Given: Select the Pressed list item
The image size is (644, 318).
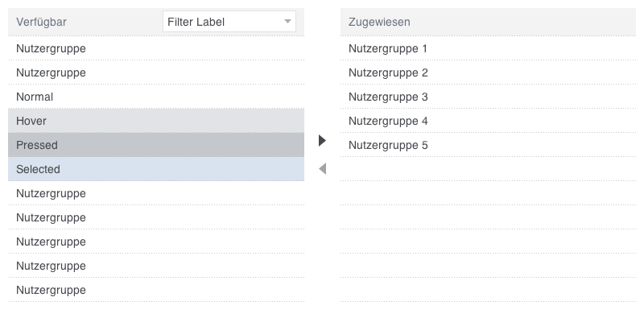Looking at the screenshot, I should point(156,145).
